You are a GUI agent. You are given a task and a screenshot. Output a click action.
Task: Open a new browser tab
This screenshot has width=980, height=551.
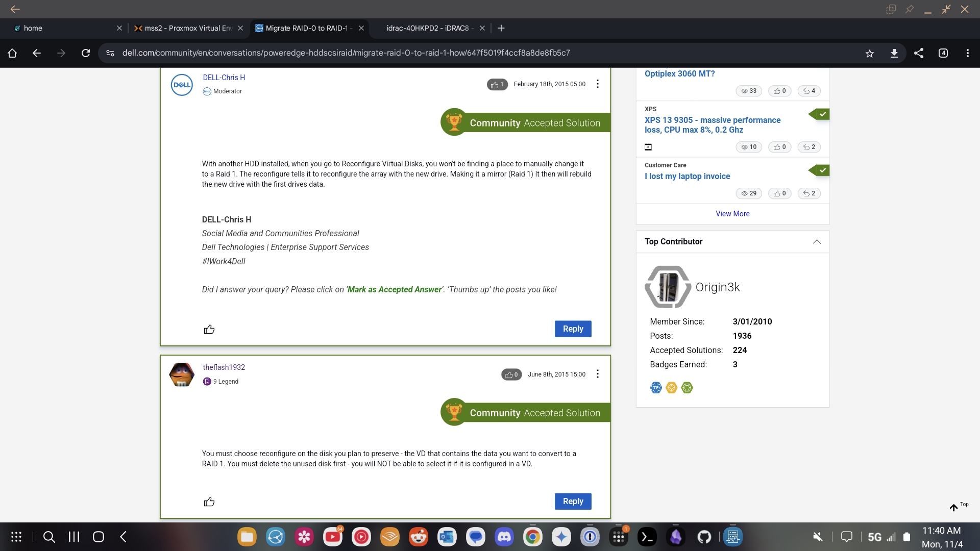point(501,28)
